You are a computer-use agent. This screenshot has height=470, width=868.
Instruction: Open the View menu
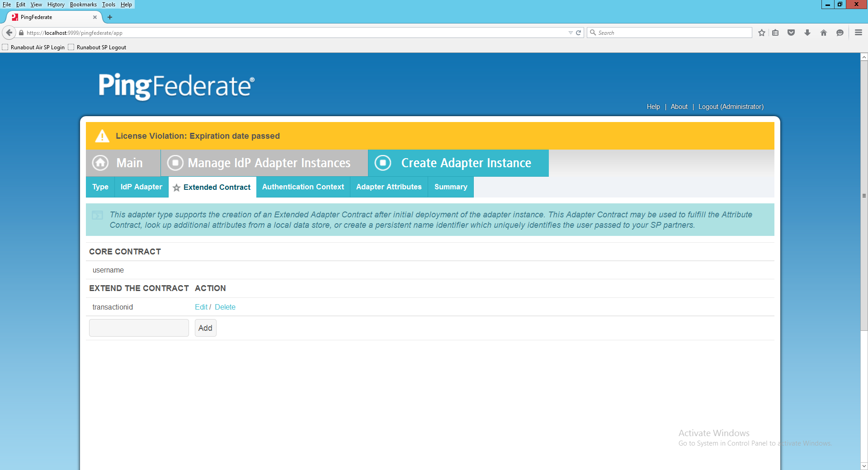[x=36, y=5]
